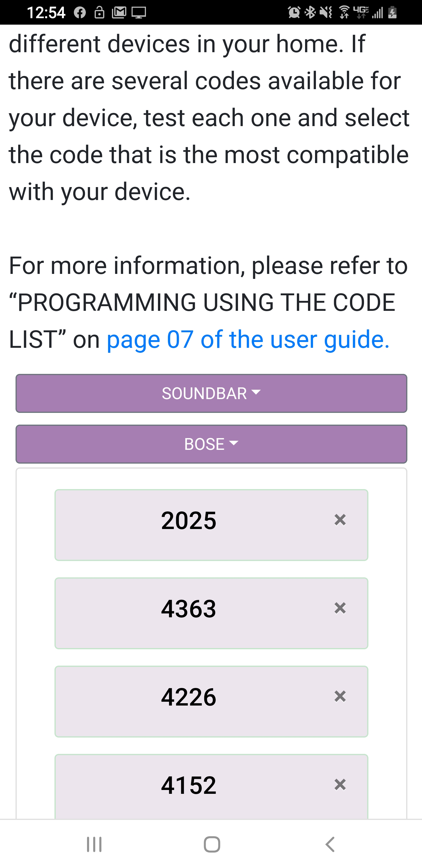Screen dimensions: 422x868
Task: Tap the battery charging status icon
Action: click(x=392, y=13)
